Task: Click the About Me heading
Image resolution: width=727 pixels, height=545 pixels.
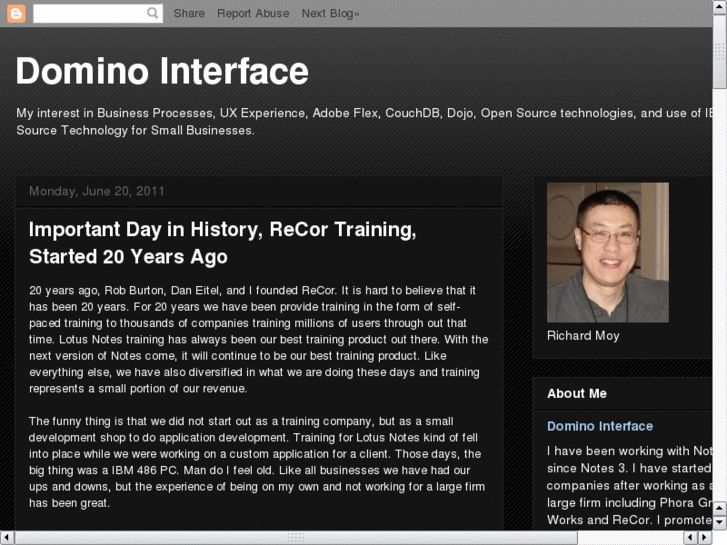Action: (x=577, y=393)
